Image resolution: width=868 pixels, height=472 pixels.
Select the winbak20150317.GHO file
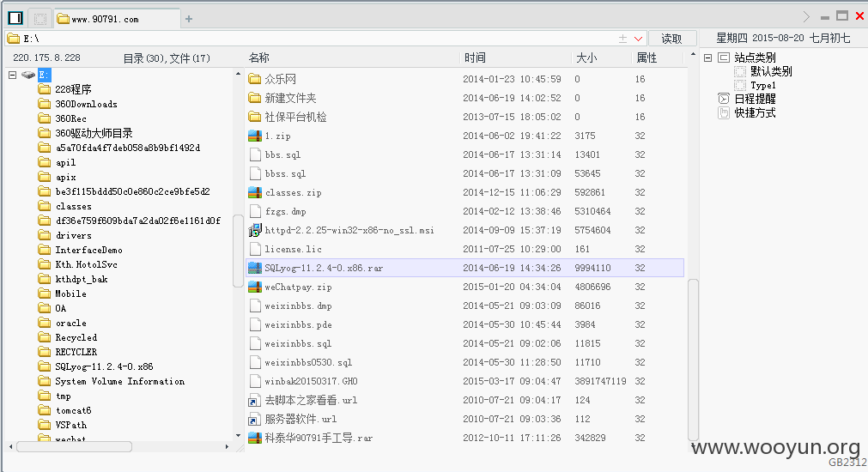coord(311,381)
